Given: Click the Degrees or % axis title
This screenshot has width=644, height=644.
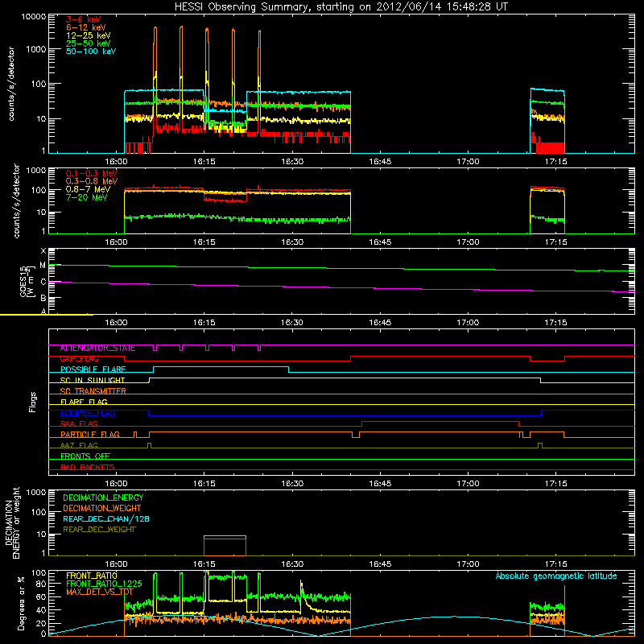Looking at the screenshot, I should tap(21, 603).
